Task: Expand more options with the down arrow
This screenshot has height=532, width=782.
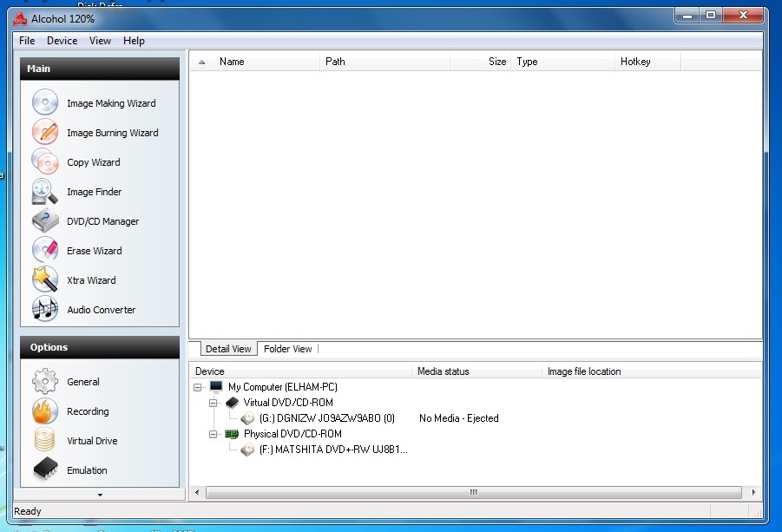Action: click(100, 495)
